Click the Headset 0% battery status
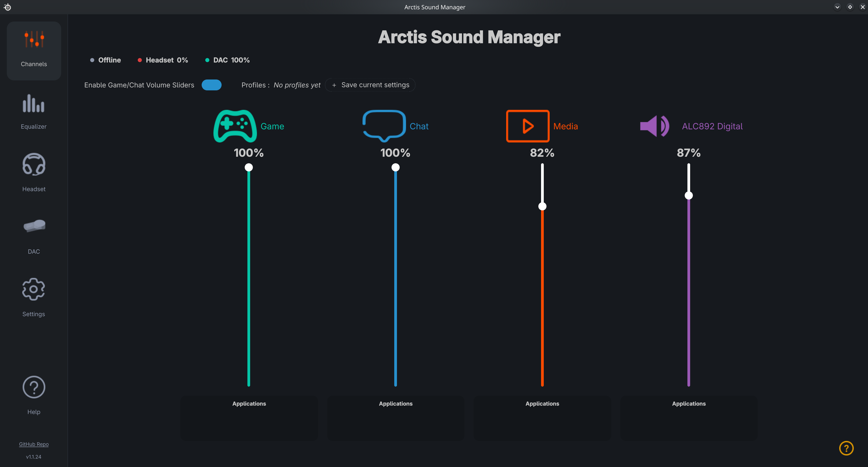Image resolution: width=868 pixels, height=467 pixels. pos(167,60)
